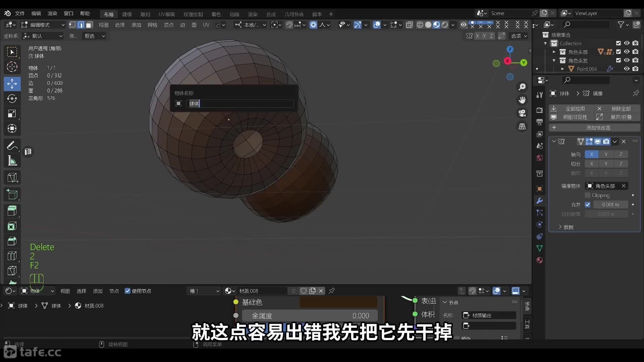Click the 合并 0.001 m distance field
Viewport: 644px width, 362px height.
click(x=610, y=204)
